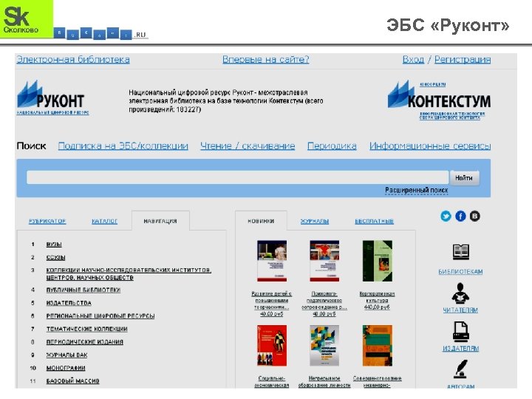Open Подписка на ЭБС/коллекции menu
This screenshot has height=399, width=532.
click(x=123, y=146)
